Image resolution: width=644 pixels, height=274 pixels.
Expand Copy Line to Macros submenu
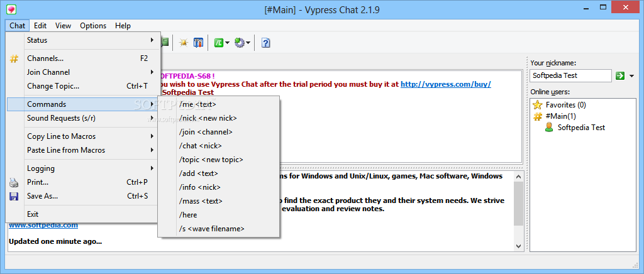[x=82, y=136]
